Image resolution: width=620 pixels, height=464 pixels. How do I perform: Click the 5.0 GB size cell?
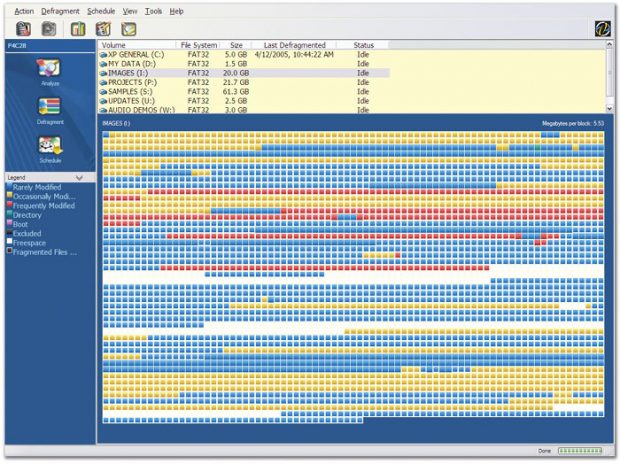(x=236, y=55)
